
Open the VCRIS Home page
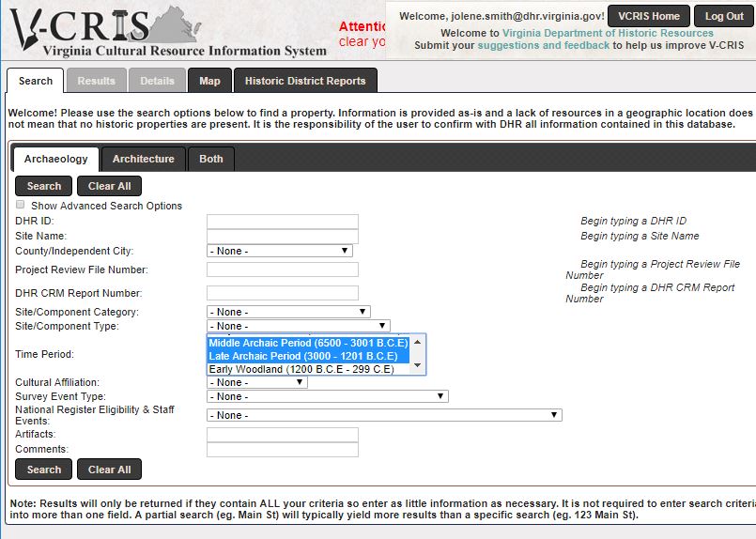(649, 16)
